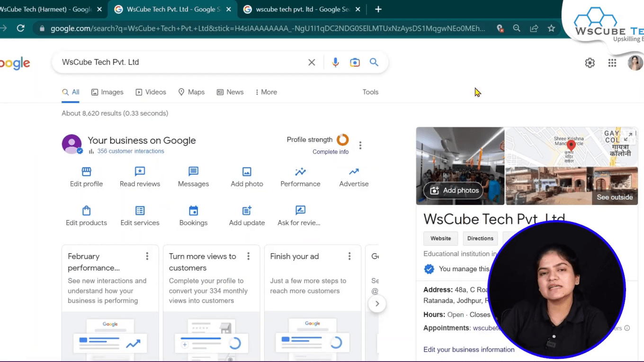
Task: Open the Advertise option
Action: 354,177
